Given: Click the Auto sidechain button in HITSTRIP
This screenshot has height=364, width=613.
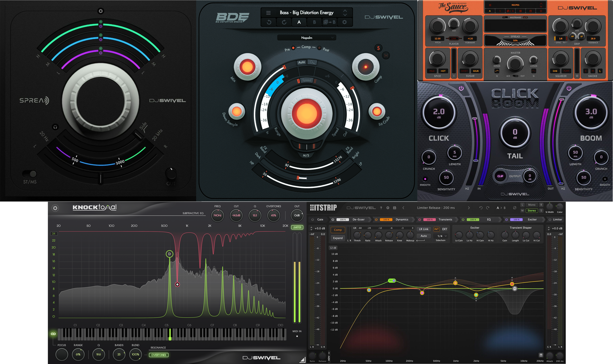Looking at the screenshot, I should click(424, 236).
